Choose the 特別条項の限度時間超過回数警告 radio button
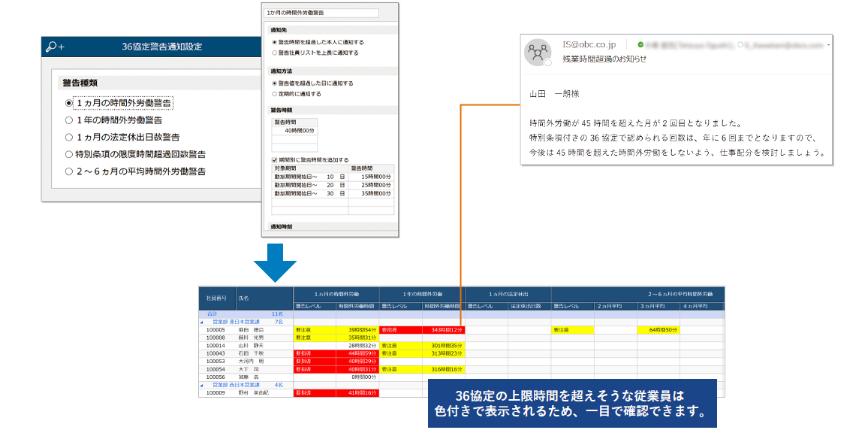 69,154
